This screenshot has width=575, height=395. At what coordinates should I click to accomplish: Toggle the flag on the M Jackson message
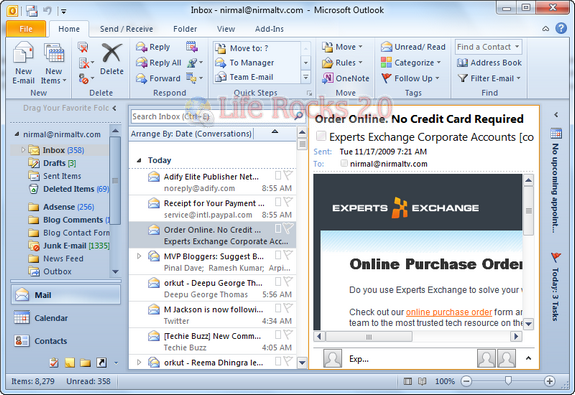(288, 308)
